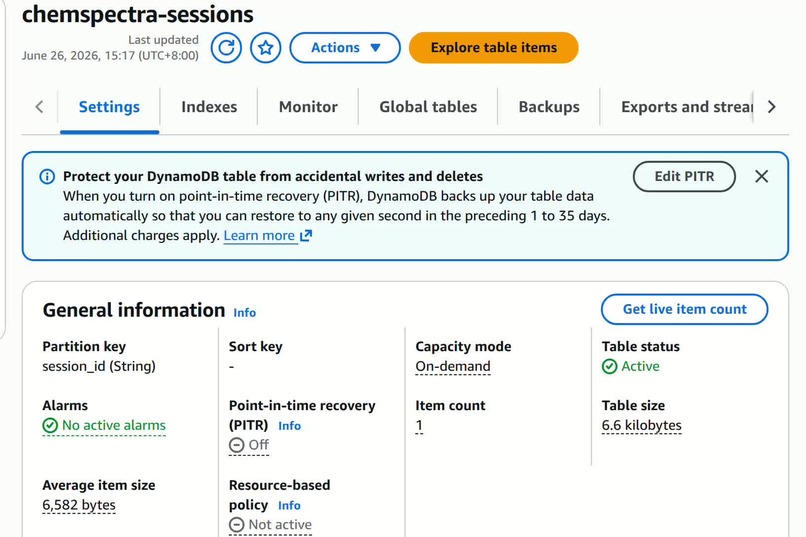Click session_id (String) partition key value
806x537 pixels.
99,366
